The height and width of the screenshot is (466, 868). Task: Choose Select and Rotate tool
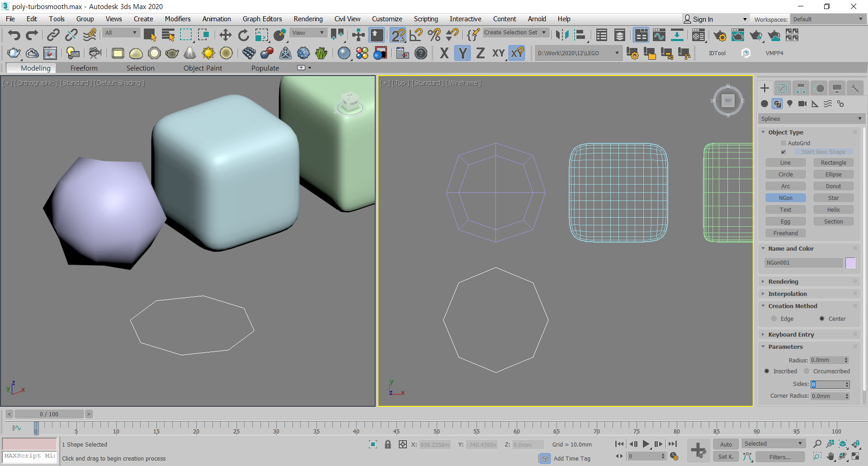click(x=243, y=35)
